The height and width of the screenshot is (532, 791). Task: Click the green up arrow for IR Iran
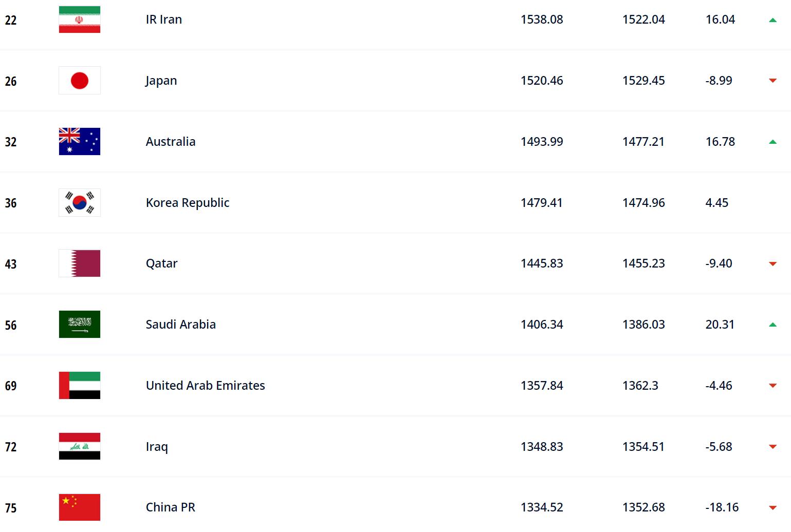(772, 20)
